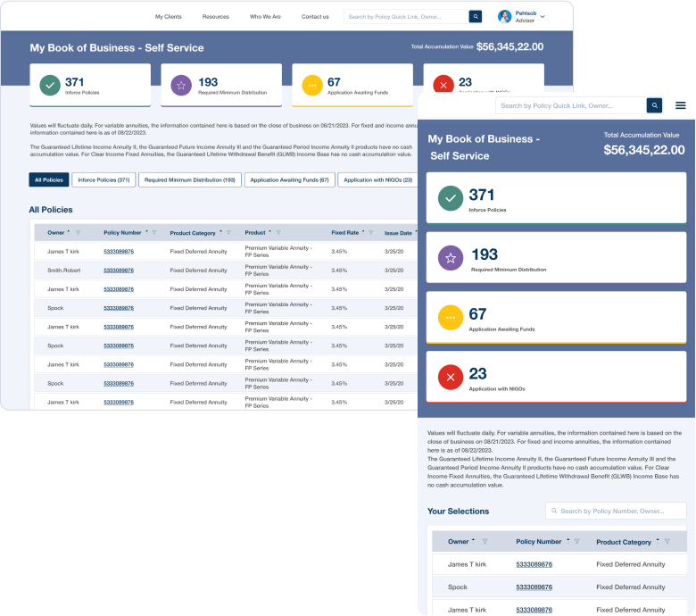Viewport: 696px width, 616px height.
Task: Select the Inforce Policies (371) tab
Action: pyautogui.click(x=104, y=179)
